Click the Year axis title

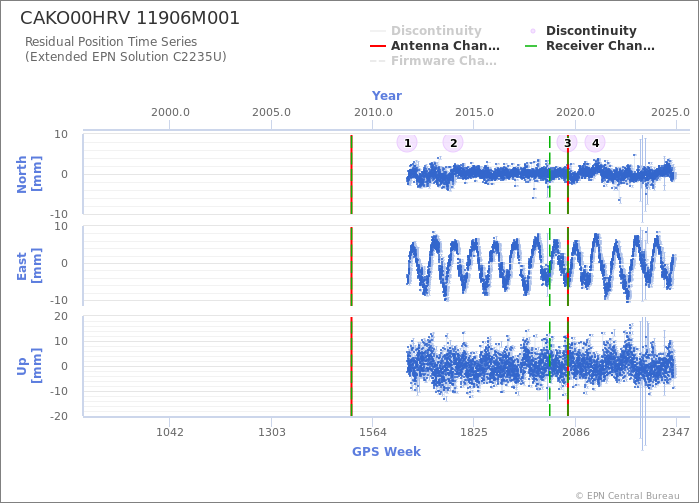[x=387, y=96]
